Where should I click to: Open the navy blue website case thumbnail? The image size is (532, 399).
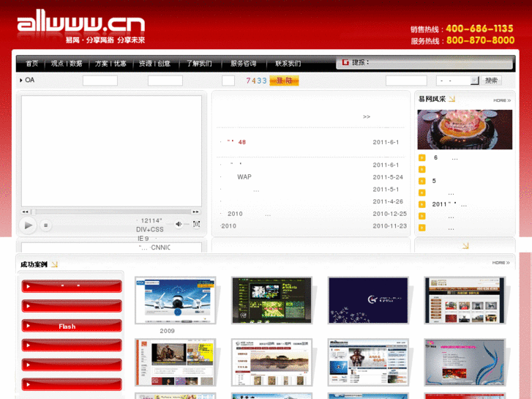(368, 300)
